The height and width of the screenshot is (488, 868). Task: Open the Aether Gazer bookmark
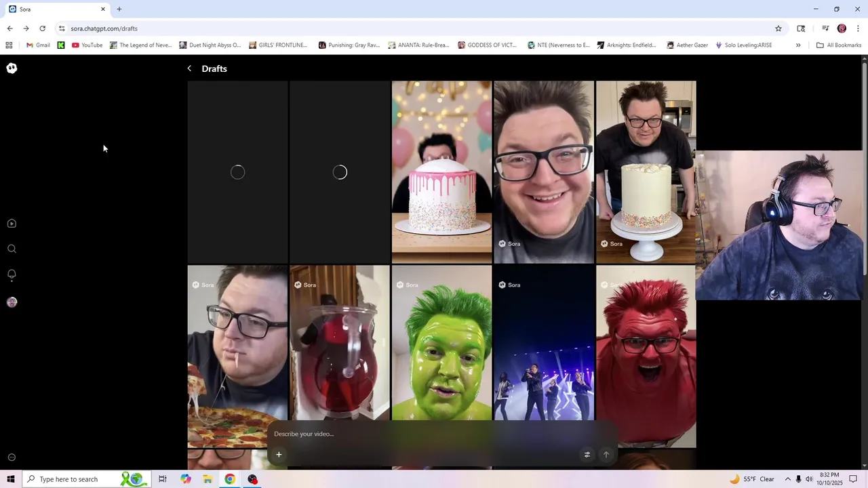click(688, 45)
